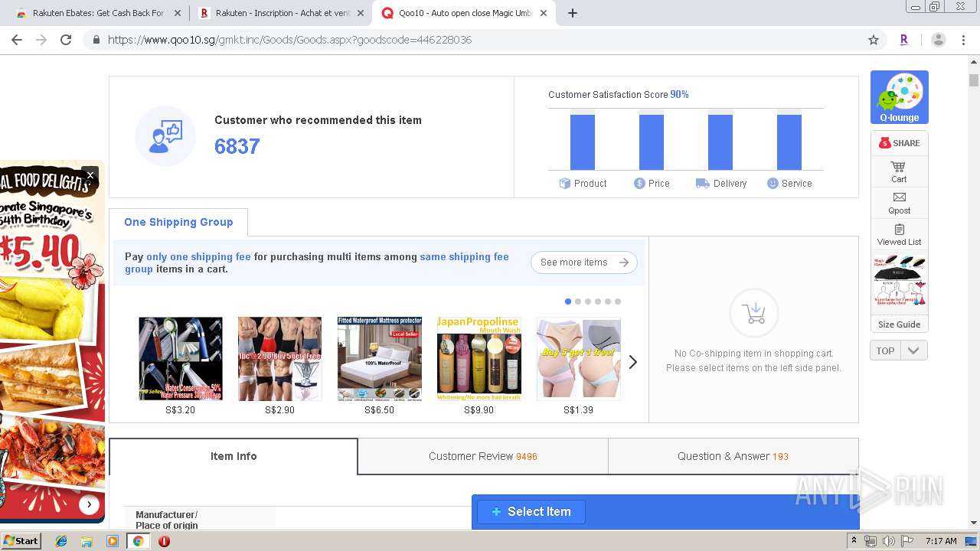
Task: Click ad banner next arrow
Action: tap(89, 504)
